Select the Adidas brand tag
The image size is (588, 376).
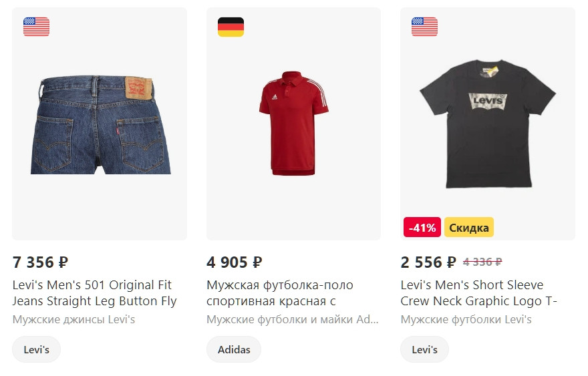point(234,350)
